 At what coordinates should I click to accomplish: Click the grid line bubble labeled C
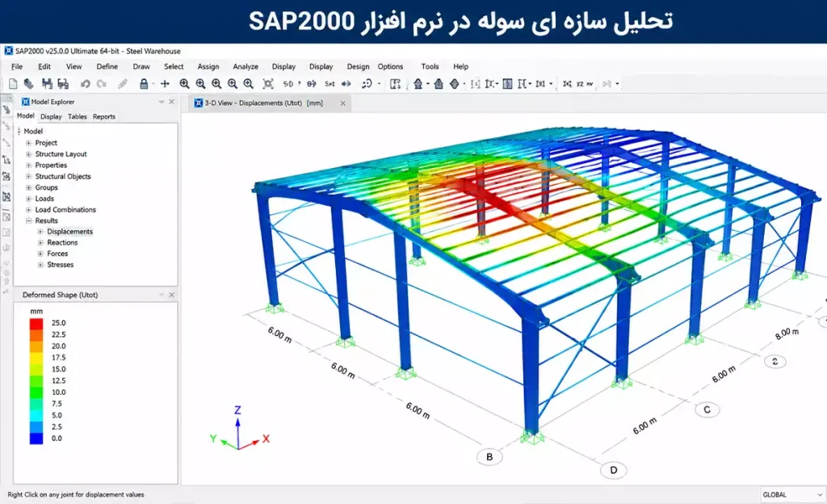click(x=707, y=409)
